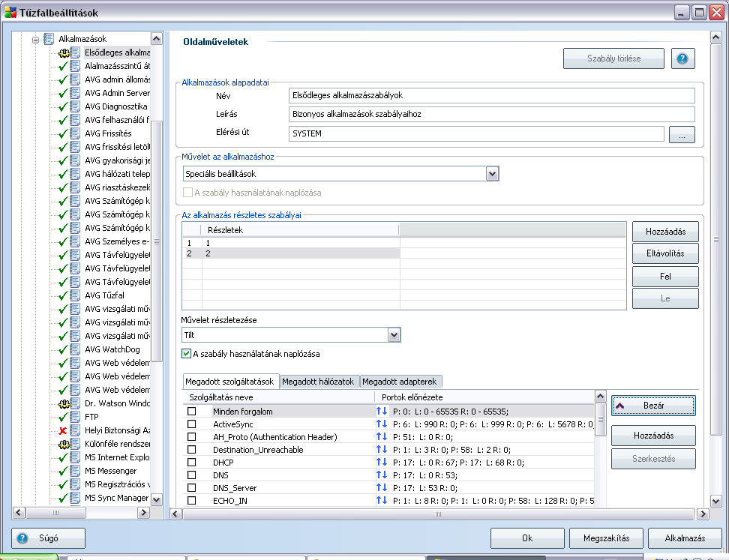The height and width of the screenshot is (560, 729).
Task: Check the ActiveSync service checkbox
Action: (x=191, y=424)
